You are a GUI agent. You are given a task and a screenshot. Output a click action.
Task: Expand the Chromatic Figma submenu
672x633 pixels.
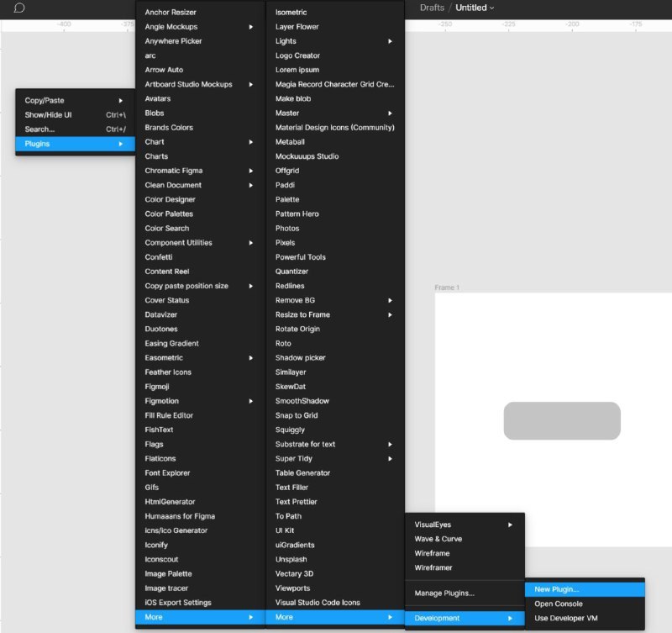click(200, 171)
